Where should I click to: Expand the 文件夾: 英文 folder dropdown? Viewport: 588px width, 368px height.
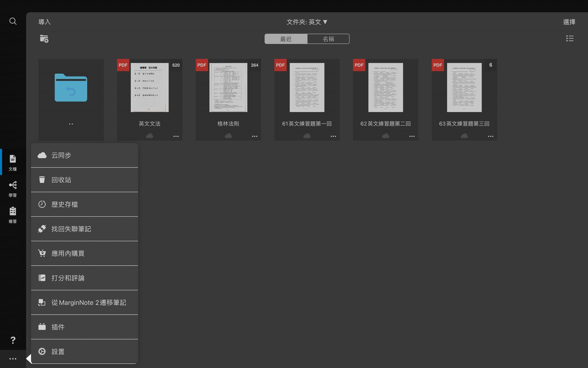point(307,22)
